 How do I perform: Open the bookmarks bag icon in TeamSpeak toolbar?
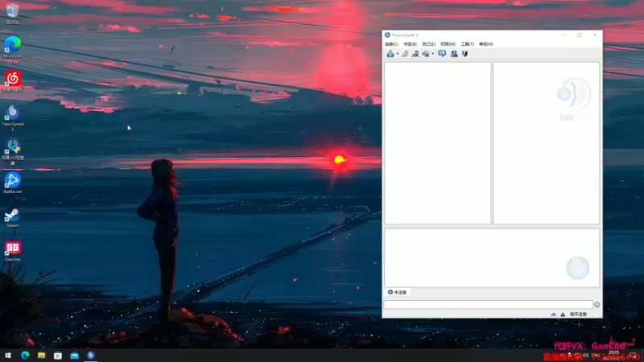[x=390, y=54]
